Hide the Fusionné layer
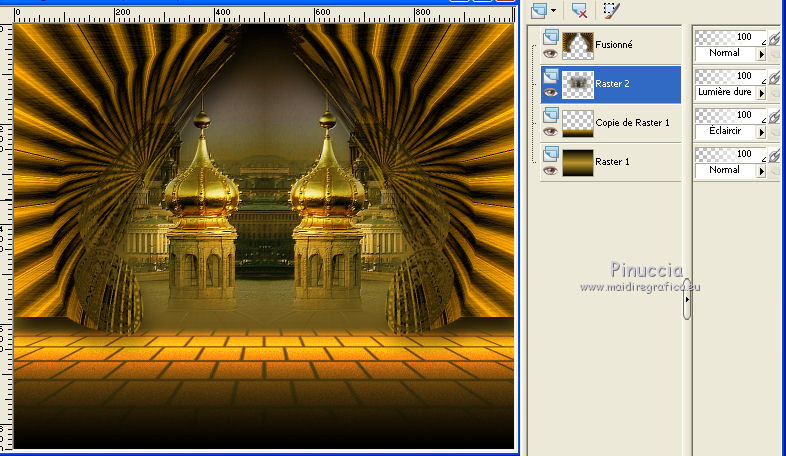 [x=550, y=54]
